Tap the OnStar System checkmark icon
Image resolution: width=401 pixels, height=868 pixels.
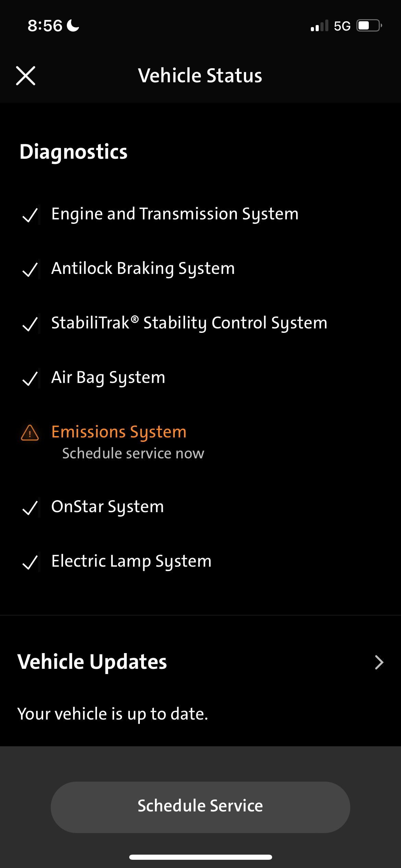(30, 508)
